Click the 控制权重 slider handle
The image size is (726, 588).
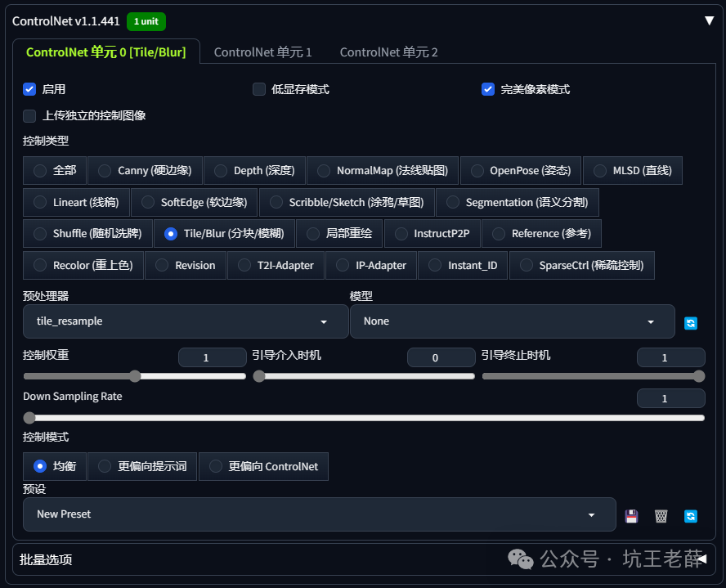[x=135, y=376]
